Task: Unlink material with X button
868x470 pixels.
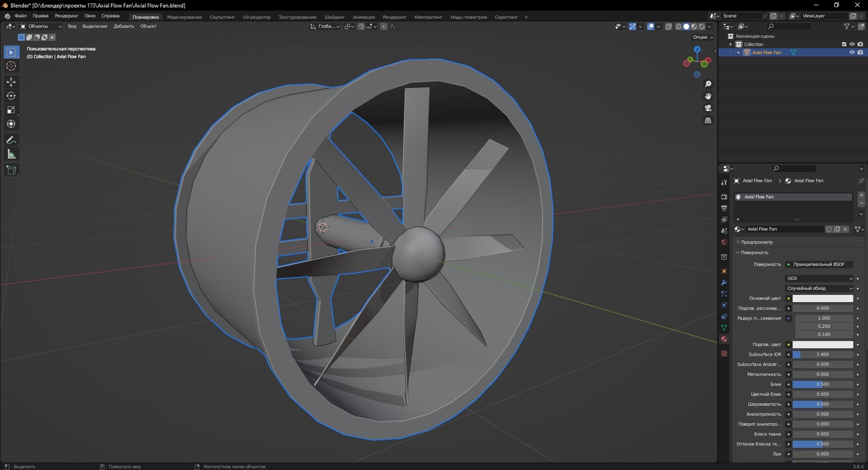Action: [x=845, y=229]
